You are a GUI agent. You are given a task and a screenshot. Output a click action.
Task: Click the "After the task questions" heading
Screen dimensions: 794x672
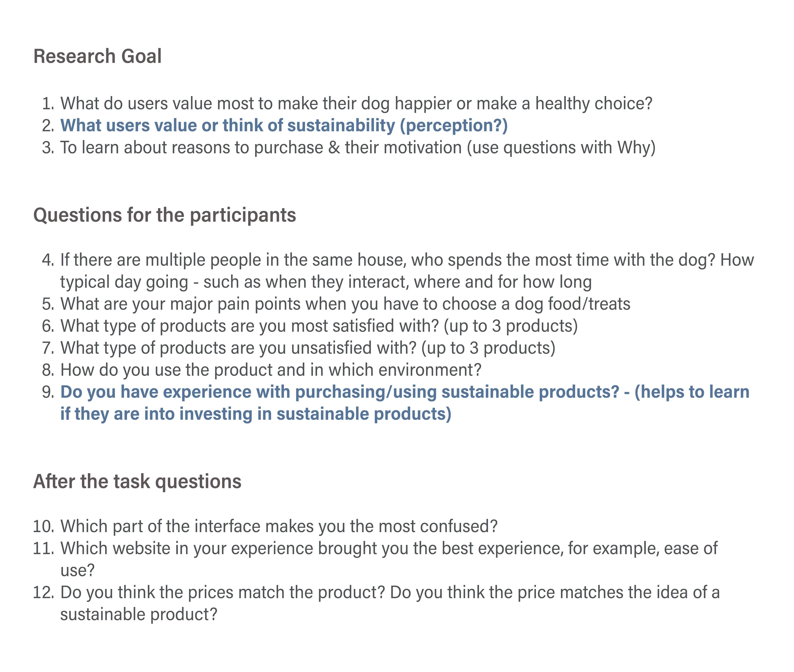137,482
